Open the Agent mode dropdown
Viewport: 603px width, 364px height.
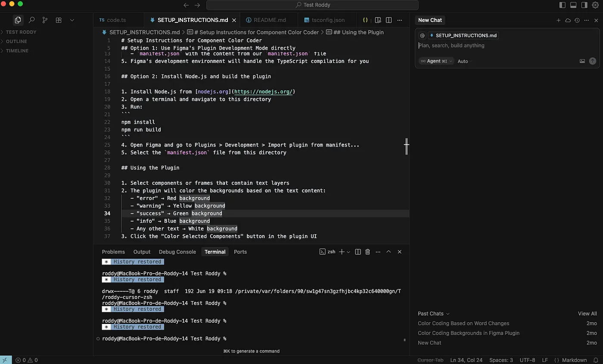click(436, 61)
